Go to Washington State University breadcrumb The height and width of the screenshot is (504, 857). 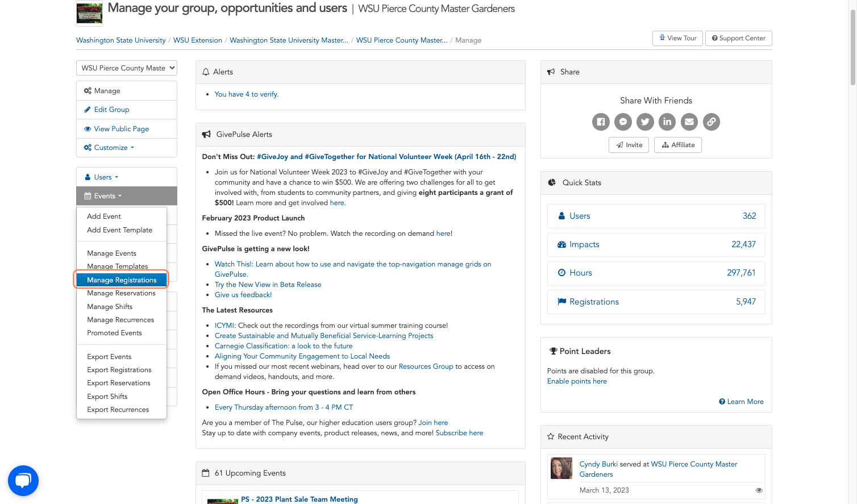(x=121, y=40)
